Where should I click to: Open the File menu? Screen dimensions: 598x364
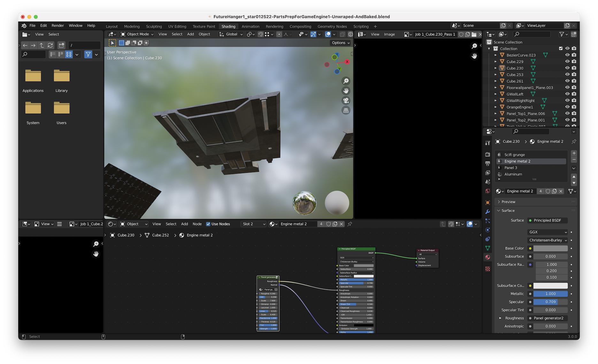tap(32, 26)
